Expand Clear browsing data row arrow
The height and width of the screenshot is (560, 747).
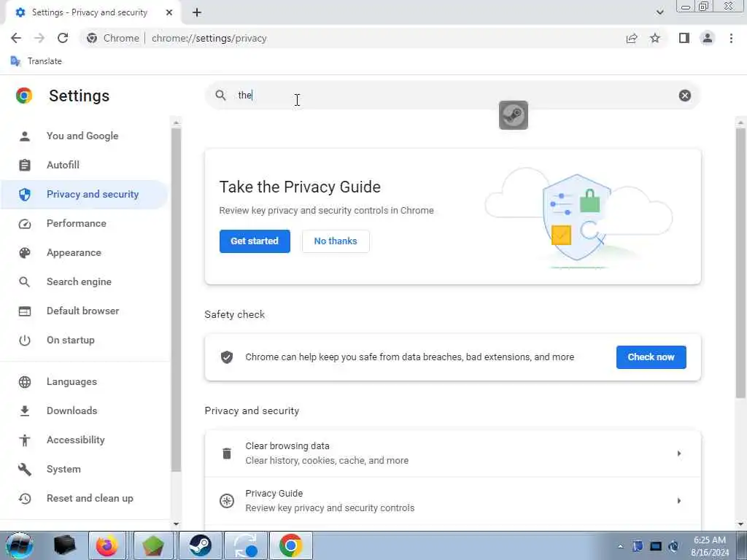pos(679,454)
